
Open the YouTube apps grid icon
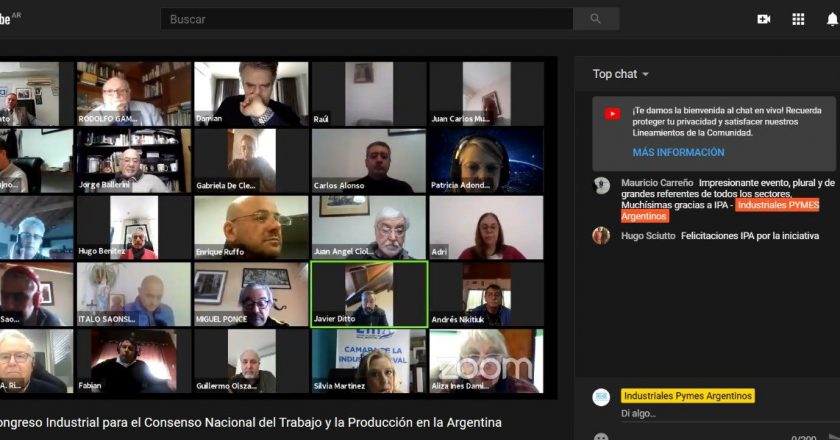tap(798, 19)
